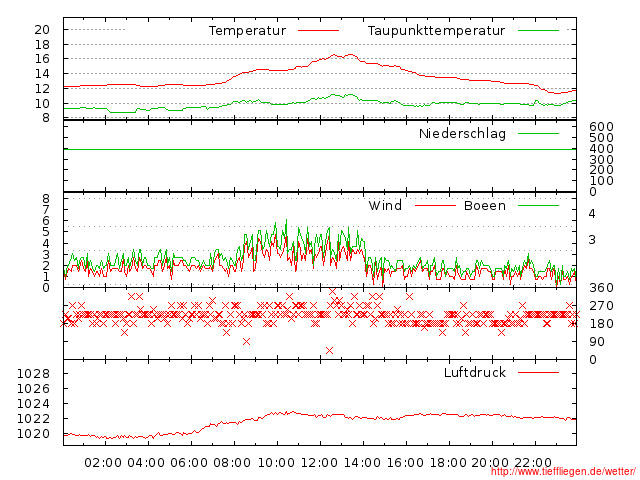The height and width of the screenshot is (480, 640).
Task: Click the Luftdruck legend label
Action: pos(475,373)
